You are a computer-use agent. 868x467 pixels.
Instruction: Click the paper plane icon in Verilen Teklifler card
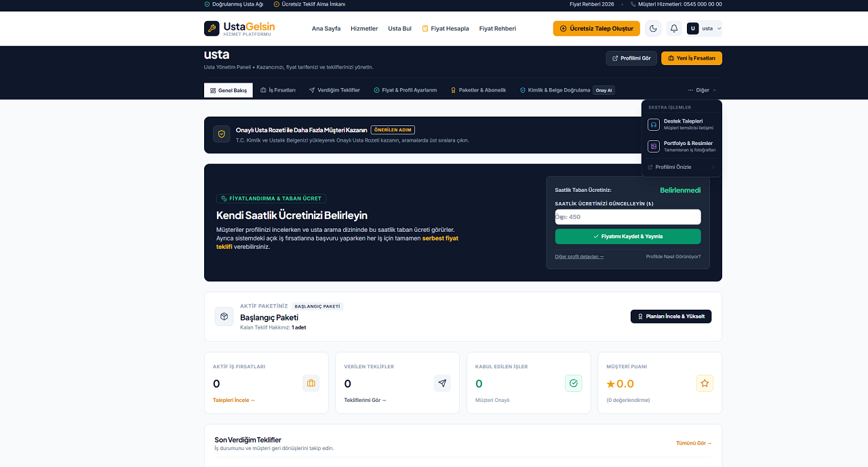442,384
